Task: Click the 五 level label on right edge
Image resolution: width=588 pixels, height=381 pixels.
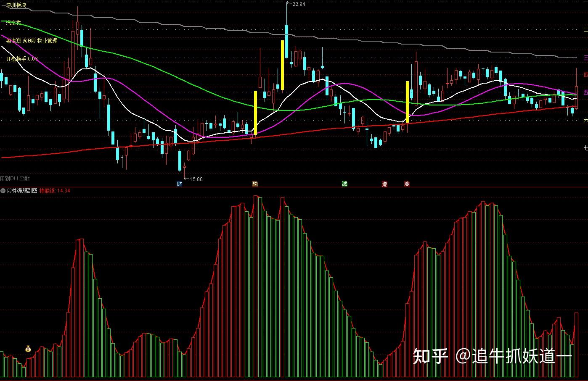Action: pos(585,92)
